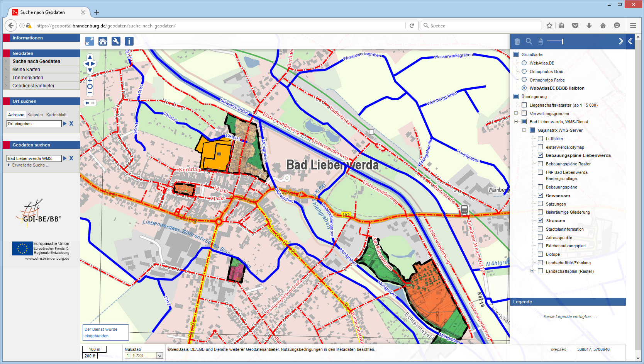Screen dimensions: 644x364
Task: Open Themenkarten in the sidebar menu
Action: (28, 78)
